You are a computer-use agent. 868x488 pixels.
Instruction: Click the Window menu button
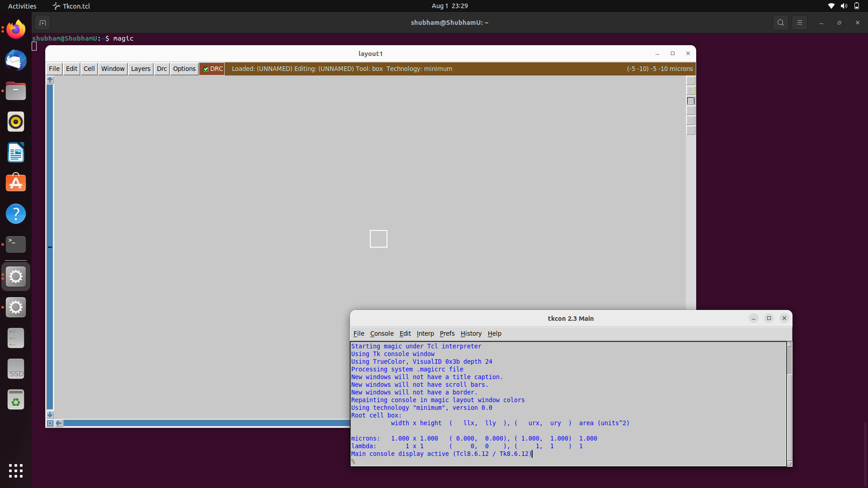[x=113, y=69]
